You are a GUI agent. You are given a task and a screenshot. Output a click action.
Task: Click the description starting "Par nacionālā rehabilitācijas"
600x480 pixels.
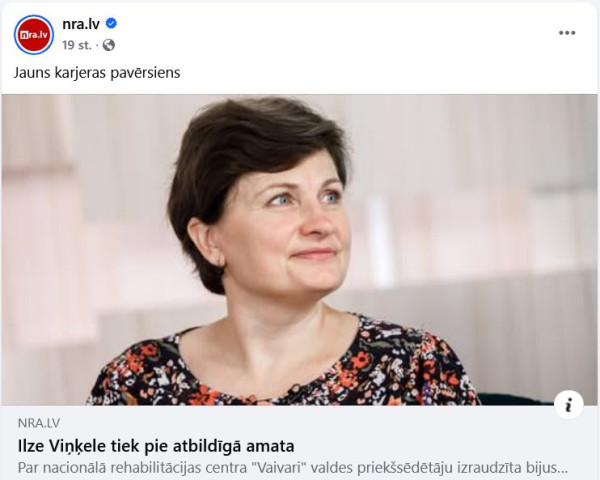[293, 468]
